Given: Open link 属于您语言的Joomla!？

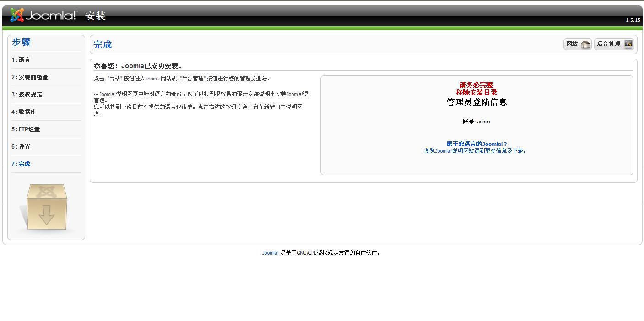Looking at the screenshot, I should 476,144.
